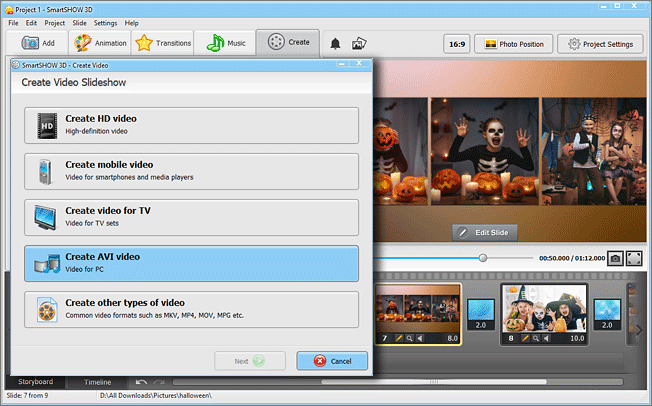Click the notification bell icon
The width and height of the screenshot is (652, 406).
pos(335,44)
